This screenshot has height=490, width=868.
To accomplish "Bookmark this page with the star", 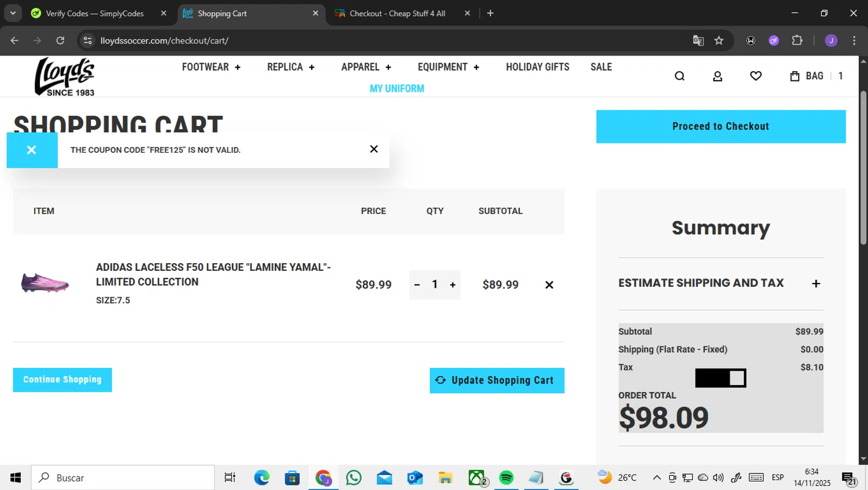I will [x=719, y=40].
